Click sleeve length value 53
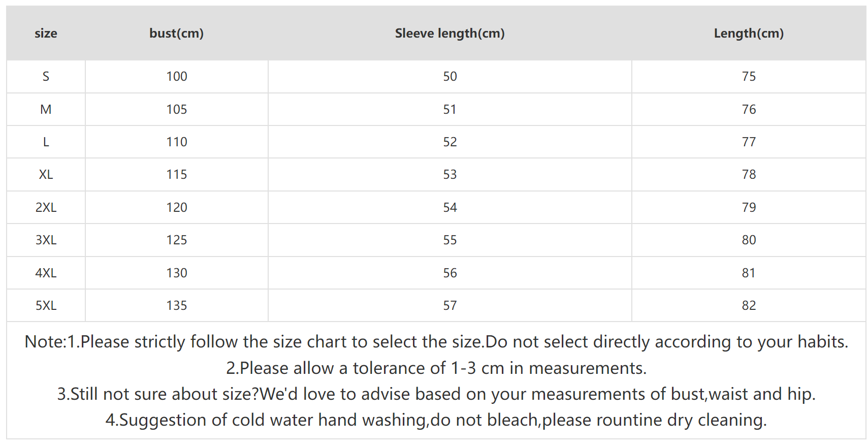Screen dimensions: 868x446 pyautogui.click(x=450, y=175)
